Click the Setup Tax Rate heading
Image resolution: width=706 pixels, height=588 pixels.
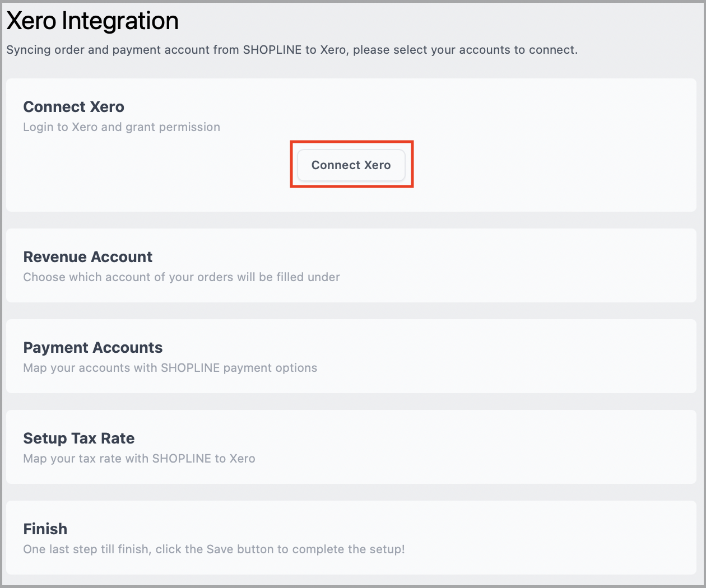click(78, 438)
